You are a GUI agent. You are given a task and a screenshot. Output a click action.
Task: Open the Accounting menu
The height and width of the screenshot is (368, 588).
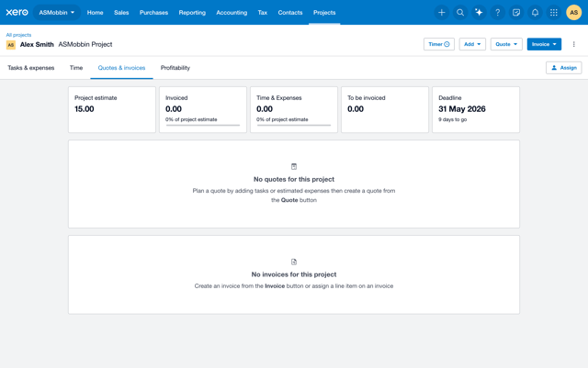(232, 12)
